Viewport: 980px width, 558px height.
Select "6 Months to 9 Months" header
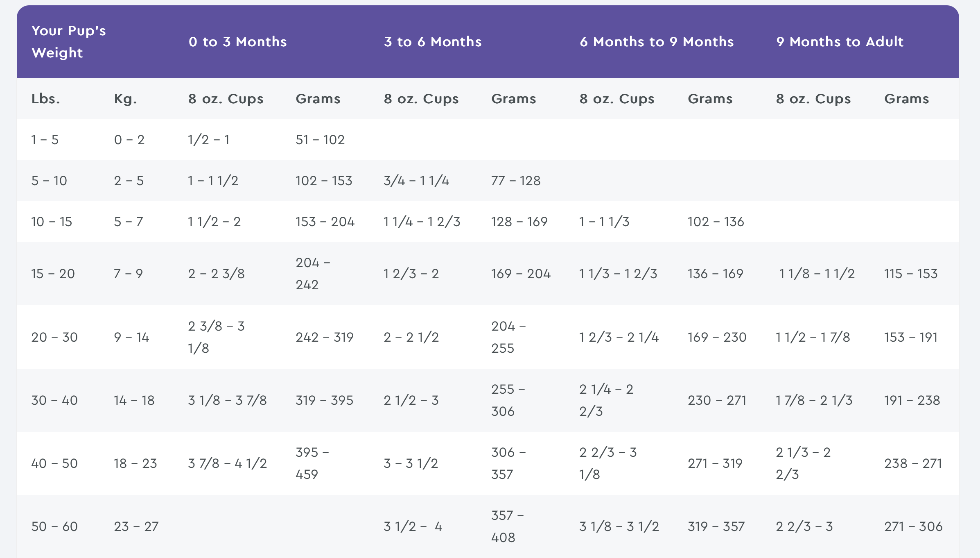(657, 42)
